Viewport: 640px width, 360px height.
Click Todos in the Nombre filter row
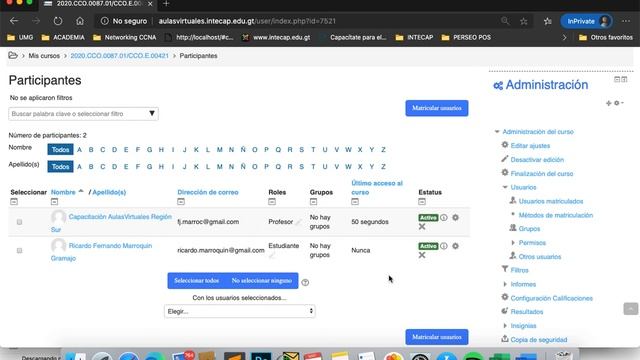(60, 150)
